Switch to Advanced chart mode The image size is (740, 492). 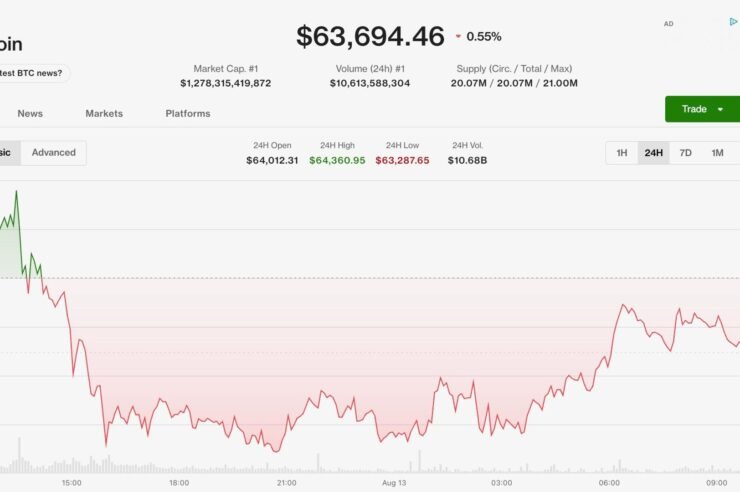point(54,152)
